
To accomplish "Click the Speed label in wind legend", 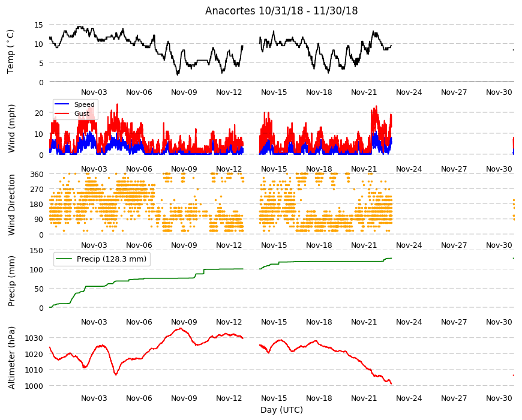I will 85,104.
